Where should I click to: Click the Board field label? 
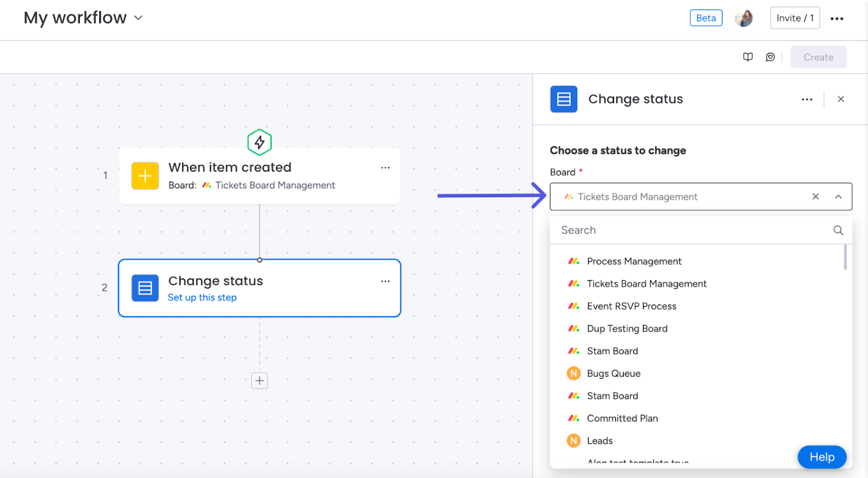point(563,172)
